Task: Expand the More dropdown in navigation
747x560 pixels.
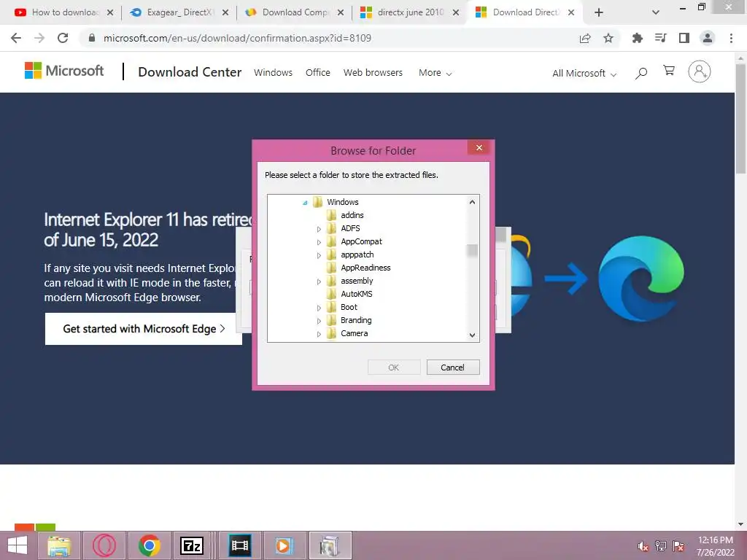Action: point(435,73)
